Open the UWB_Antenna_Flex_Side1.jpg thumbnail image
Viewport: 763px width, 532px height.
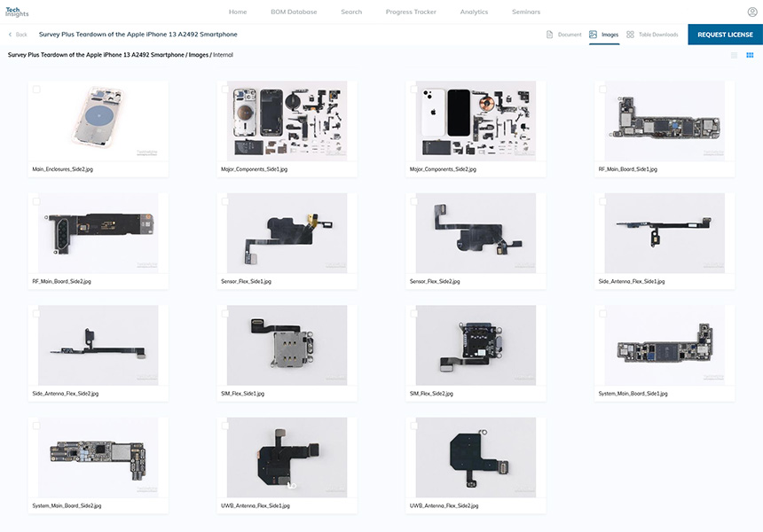pos(287,458)
